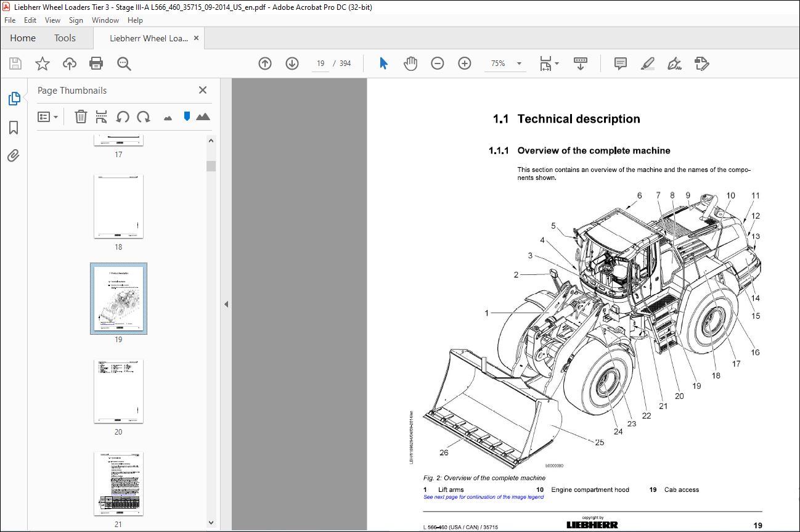Switch to the Tools tab

[x=65, y=38]
